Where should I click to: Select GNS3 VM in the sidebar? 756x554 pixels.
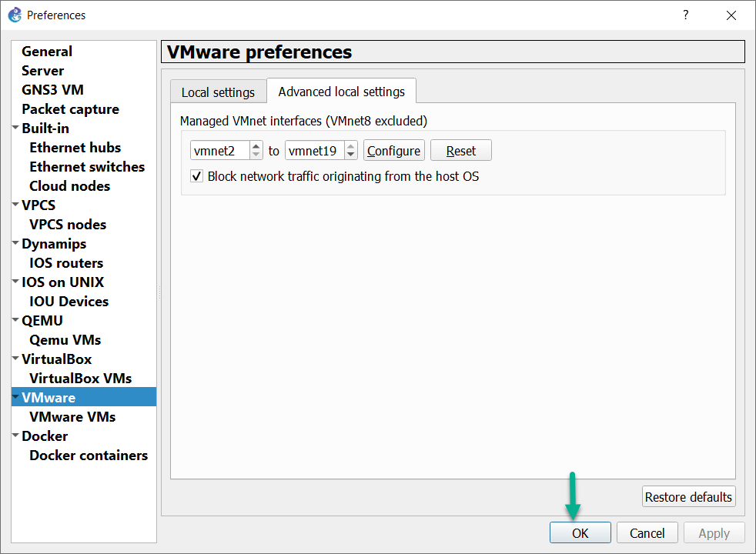click(x=52, y=89)
